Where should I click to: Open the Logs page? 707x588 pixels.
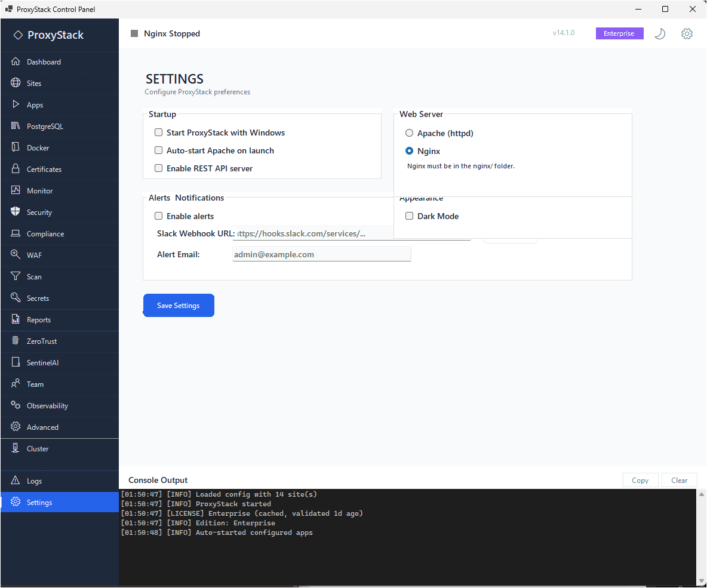click(35, 481)
